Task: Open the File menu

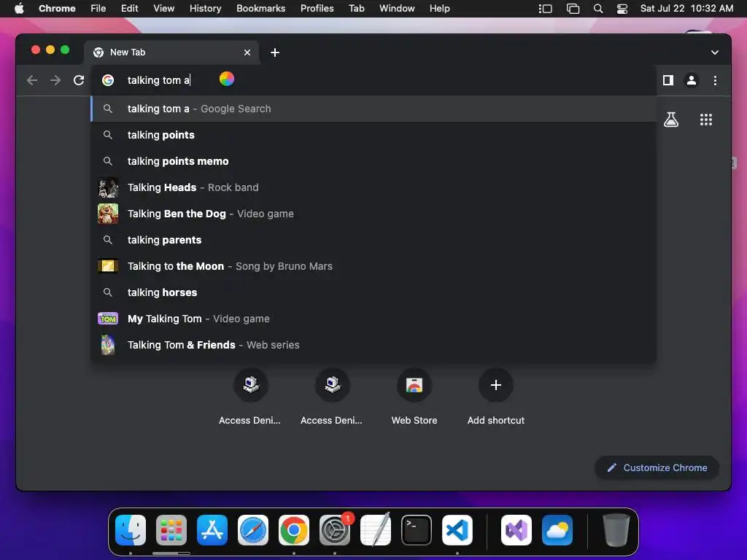Action: coord(98,8)
